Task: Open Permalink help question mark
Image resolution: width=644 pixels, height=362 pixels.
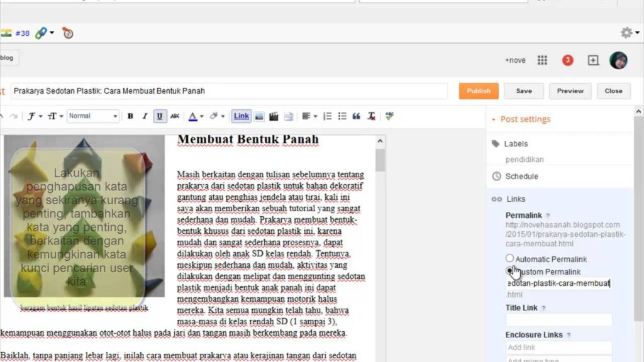Action: 548,216
